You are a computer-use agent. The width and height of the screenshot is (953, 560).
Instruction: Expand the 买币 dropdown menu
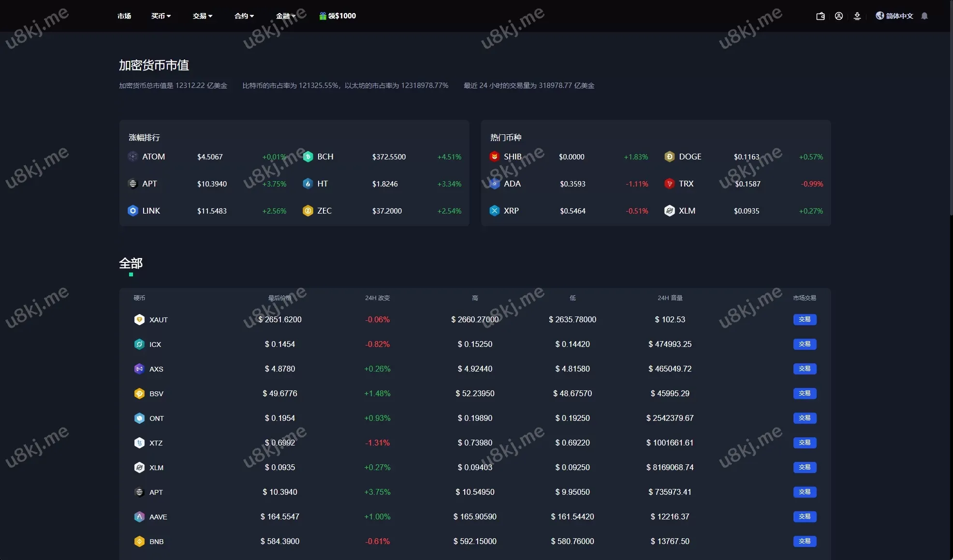[x=161, y=16]
